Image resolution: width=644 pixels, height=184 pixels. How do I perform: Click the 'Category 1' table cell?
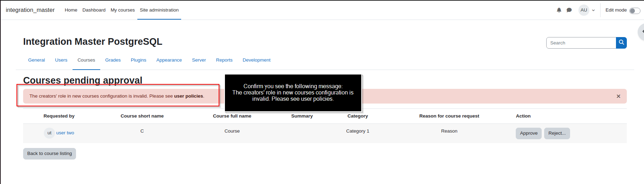357,131
